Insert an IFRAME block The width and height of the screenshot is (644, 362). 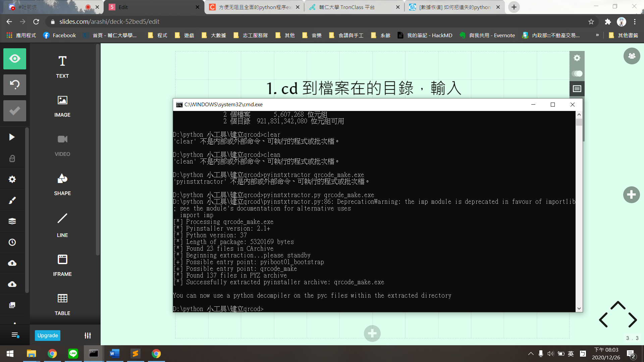coord(62,264)
